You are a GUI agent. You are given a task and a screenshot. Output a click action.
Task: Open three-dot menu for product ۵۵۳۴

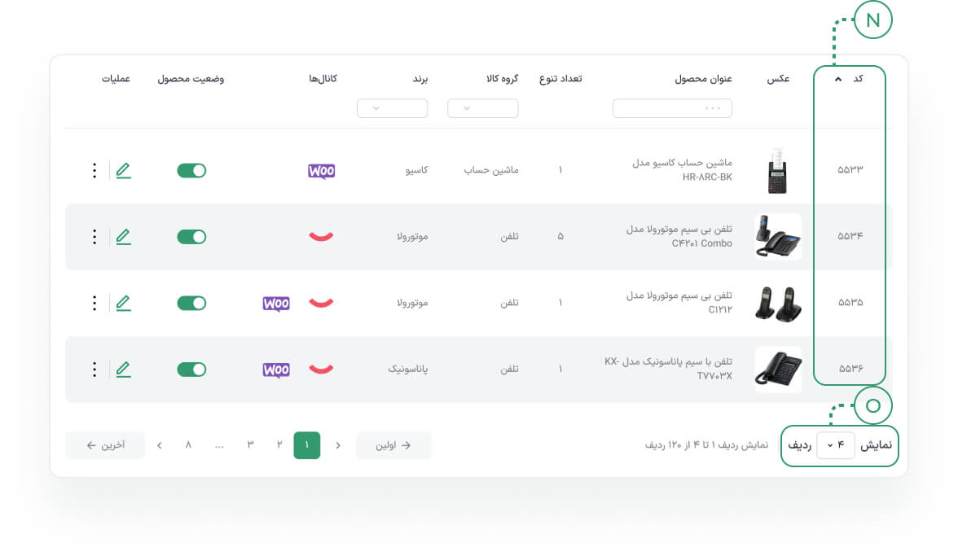point(94,237)
